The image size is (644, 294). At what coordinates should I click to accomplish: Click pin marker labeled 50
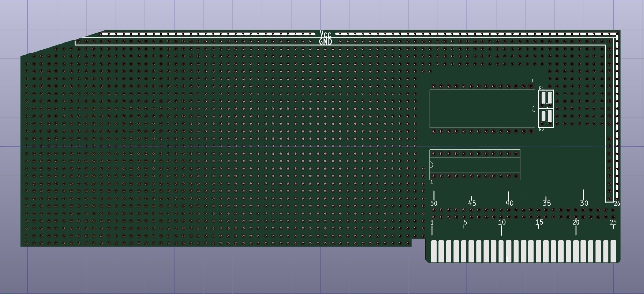(434, 203)
